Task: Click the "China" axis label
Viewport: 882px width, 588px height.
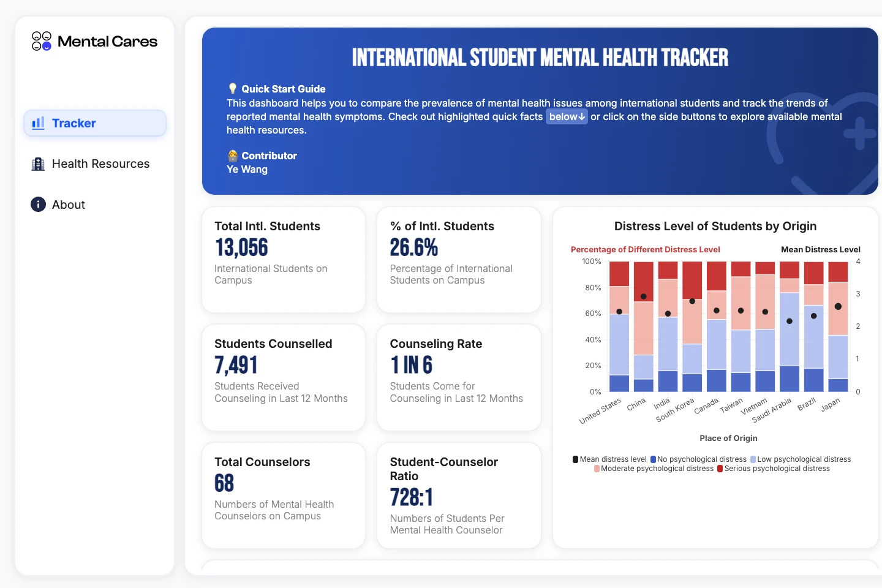Action: pos(636,404)
